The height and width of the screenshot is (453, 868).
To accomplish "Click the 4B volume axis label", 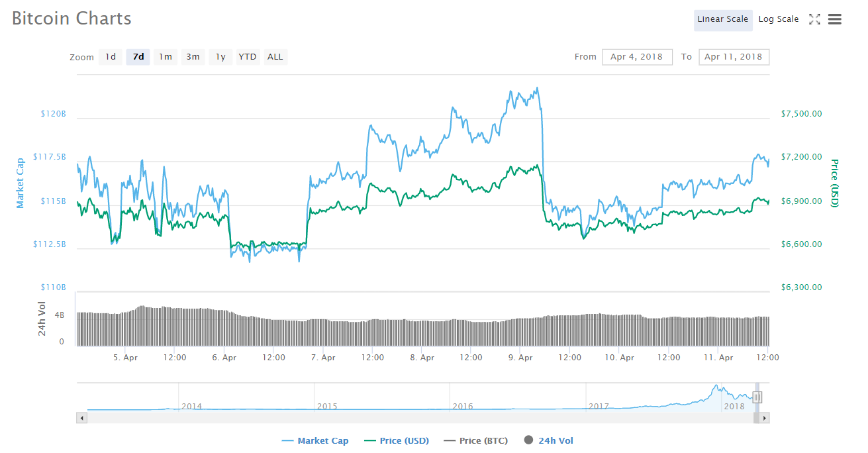I will point(60,315).
